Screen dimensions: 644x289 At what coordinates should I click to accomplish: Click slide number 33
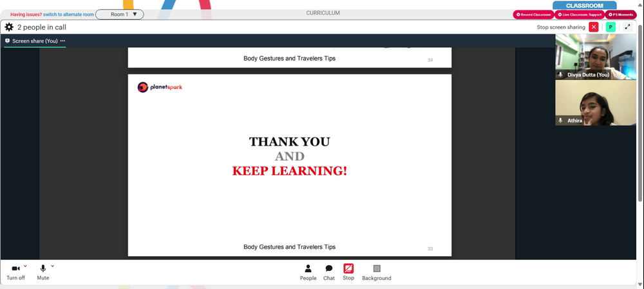click(430, 248)
